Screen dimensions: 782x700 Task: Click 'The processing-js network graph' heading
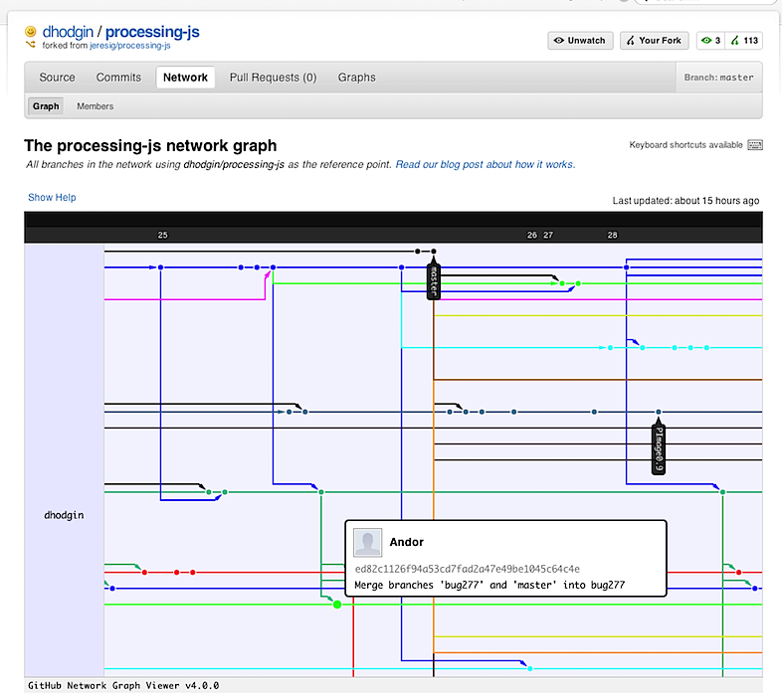150,145
